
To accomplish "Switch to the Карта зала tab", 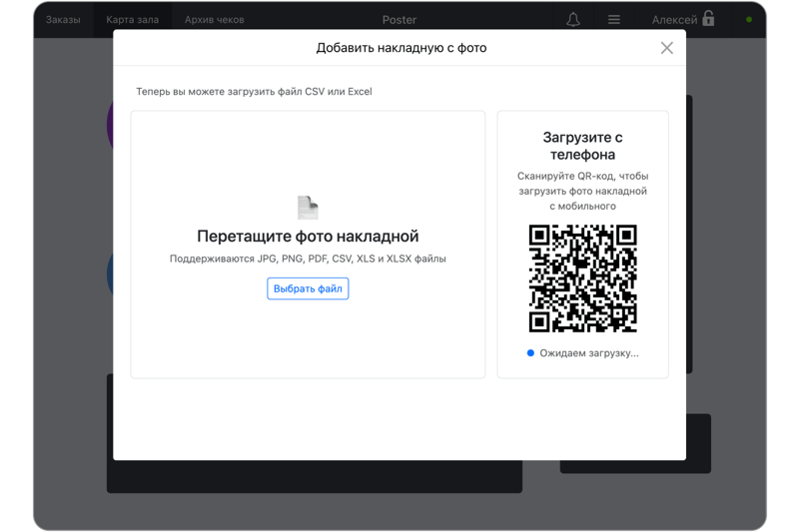I will click(x=133, y=20).
